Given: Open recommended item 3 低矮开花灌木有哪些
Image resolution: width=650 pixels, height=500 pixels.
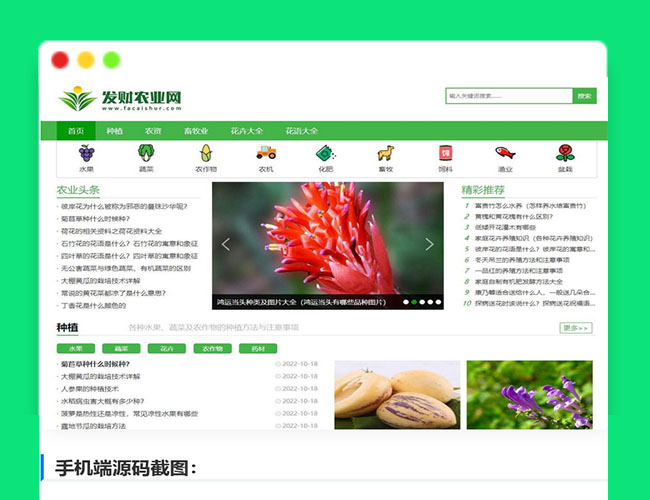Looking at the screenshot, I should click(x=505, y=227).
